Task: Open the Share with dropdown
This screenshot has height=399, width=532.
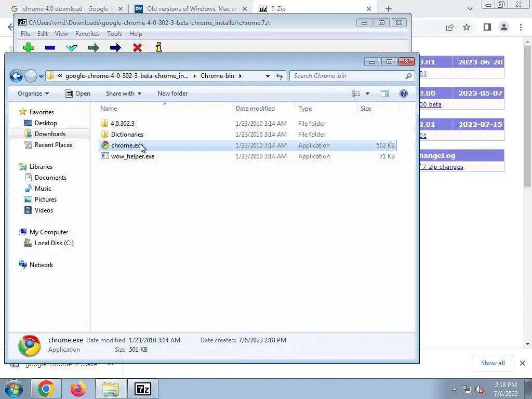Action: coord(124,94)
